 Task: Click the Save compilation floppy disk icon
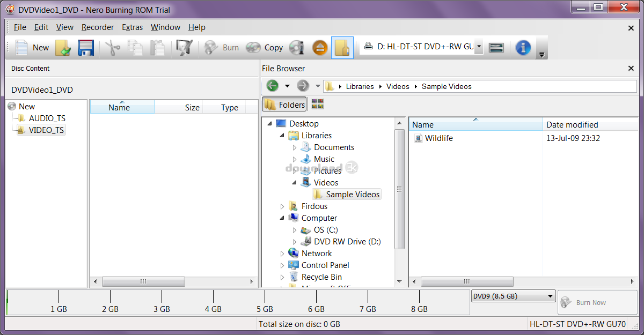[86, 47]
